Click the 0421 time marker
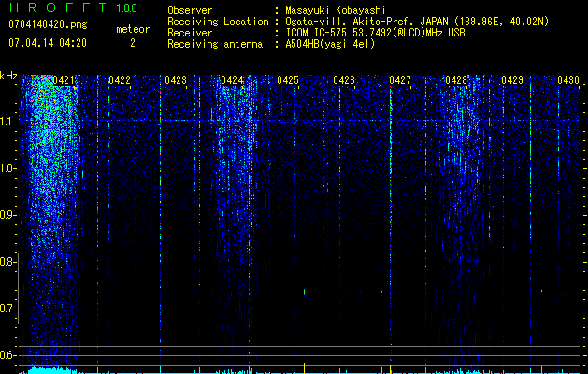Screen dimensions: 588x374 64,80
